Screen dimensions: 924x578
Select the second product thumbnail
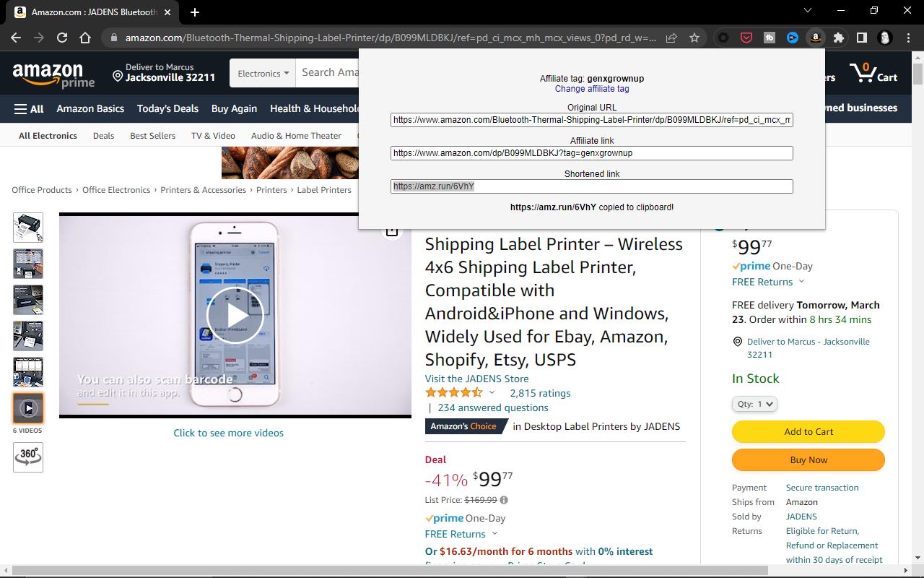28,264
